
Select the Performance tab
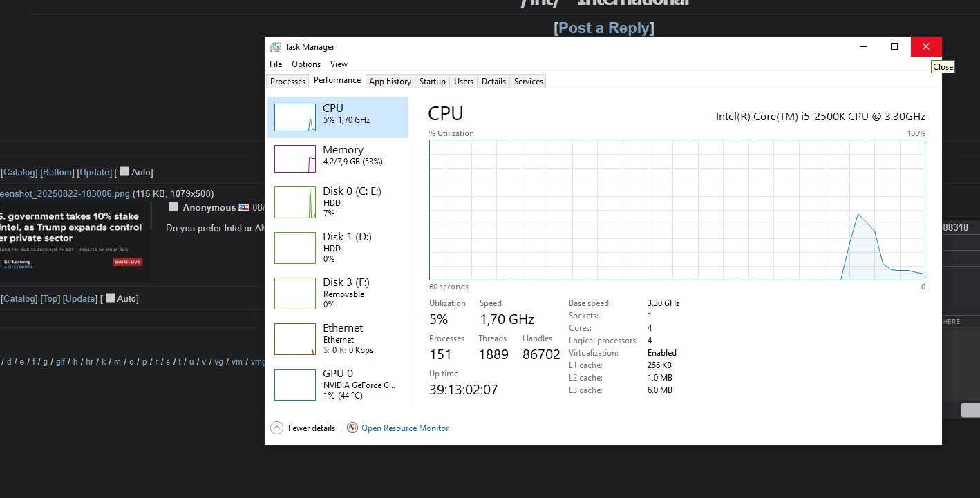(337, 80)
